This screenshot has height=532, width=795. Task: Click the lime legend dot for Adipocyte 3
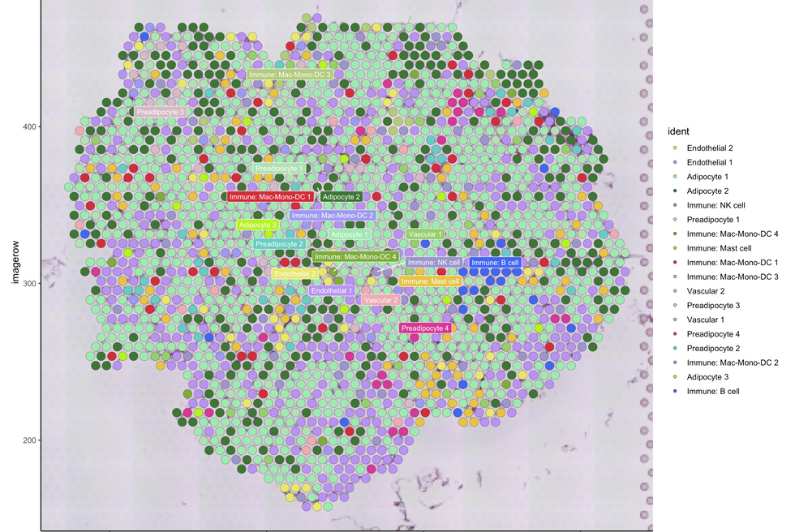point(675,377)
